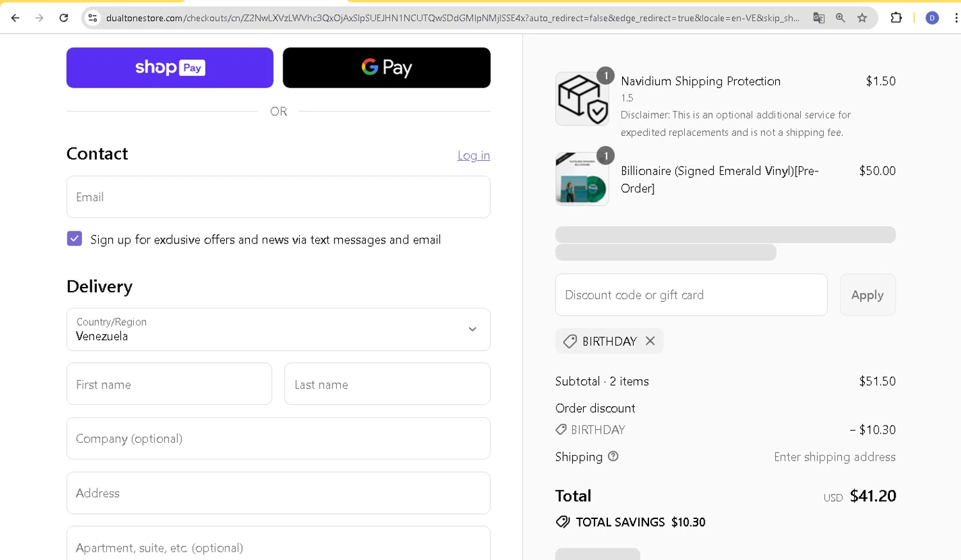Click the translate page icon

pos(819,18)
